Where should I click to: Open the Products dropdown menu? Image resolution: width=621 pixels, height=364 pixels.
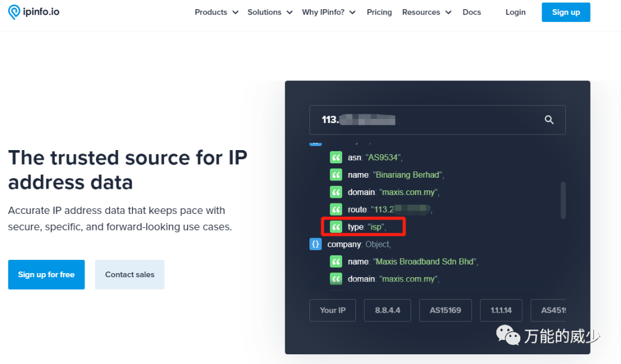[x=216, y=12]
